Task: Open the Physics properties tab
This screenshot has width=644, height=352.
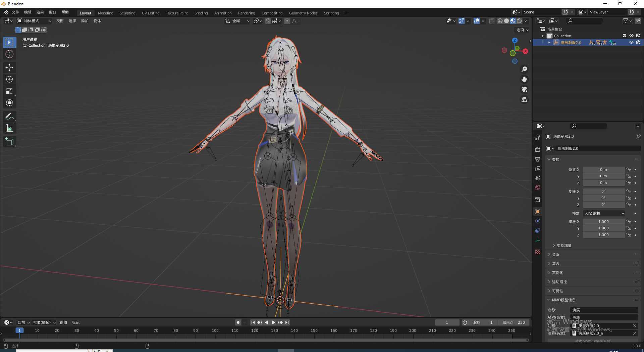Action: point(537,230)
